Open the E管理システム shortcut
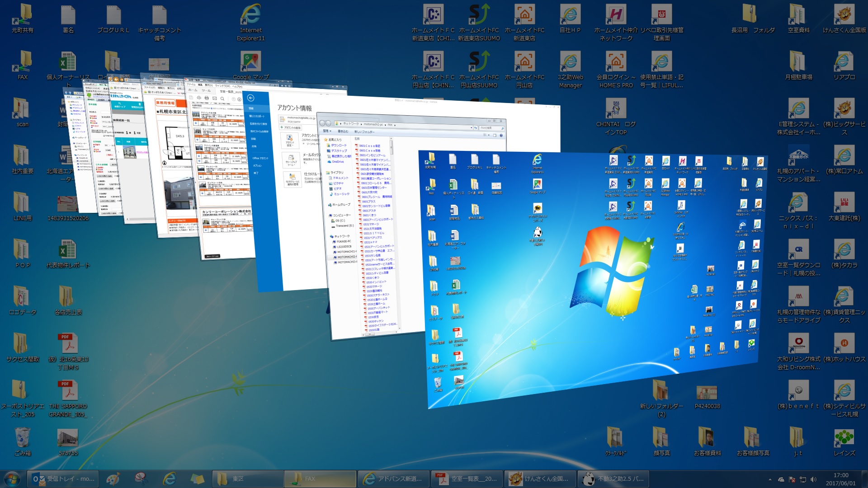Image resolution: width=868 pixels, height=488 pixels. coord(798,117)
